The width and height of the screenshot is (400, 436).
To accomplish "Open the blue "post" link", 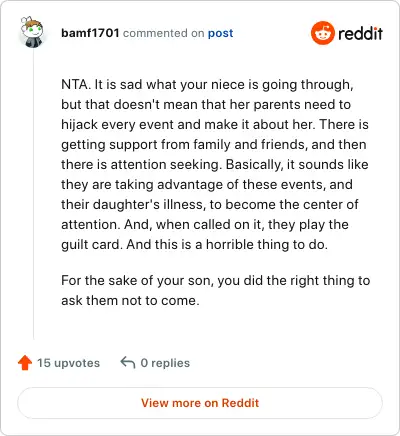I will pyautogui.click(x=220, y=33).
